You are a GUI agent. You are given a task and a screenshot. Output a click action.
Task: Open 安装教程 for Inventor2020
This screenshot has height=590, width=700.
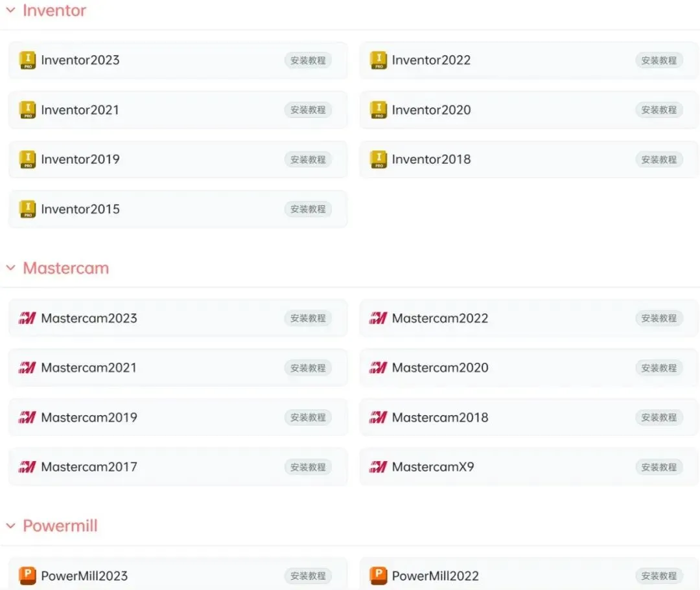click(x=659, y=109)
